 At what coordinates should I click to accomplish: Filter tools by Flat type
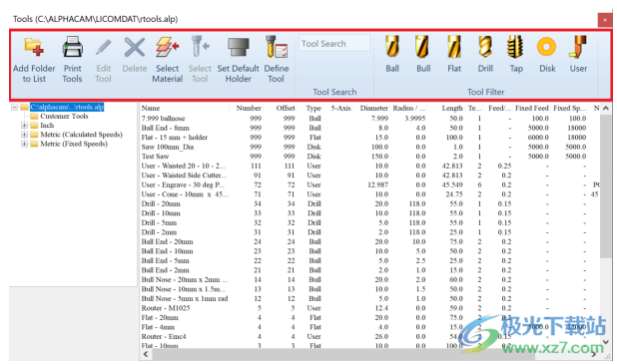click(x=454, y=54)
